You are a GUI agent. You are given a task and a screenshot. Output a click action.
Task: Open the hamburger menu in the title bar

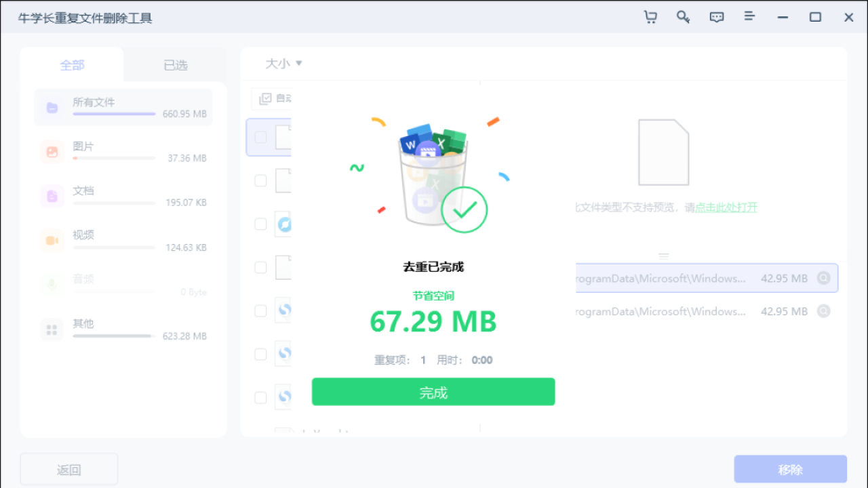pos(749,17)
